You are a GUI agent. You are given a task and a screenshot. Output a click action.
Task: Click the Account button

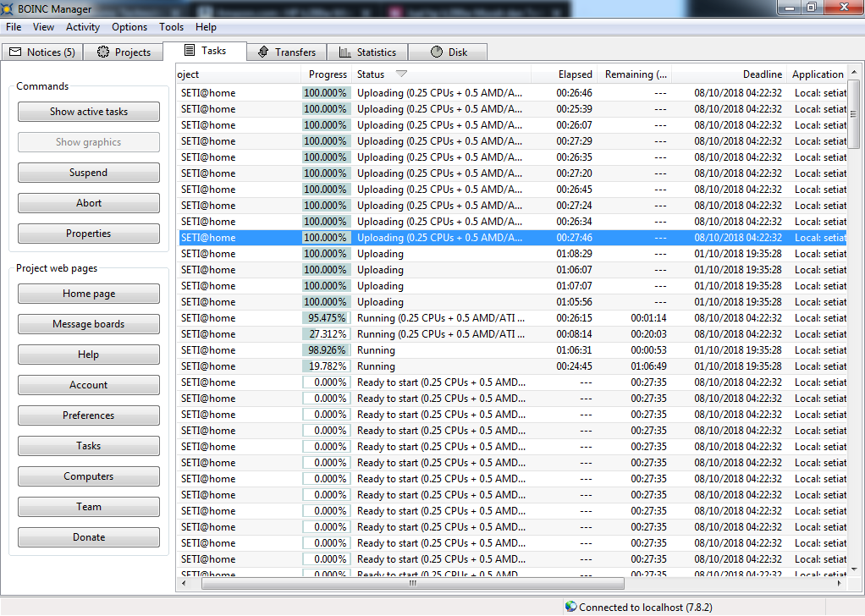tap(88, 384)
